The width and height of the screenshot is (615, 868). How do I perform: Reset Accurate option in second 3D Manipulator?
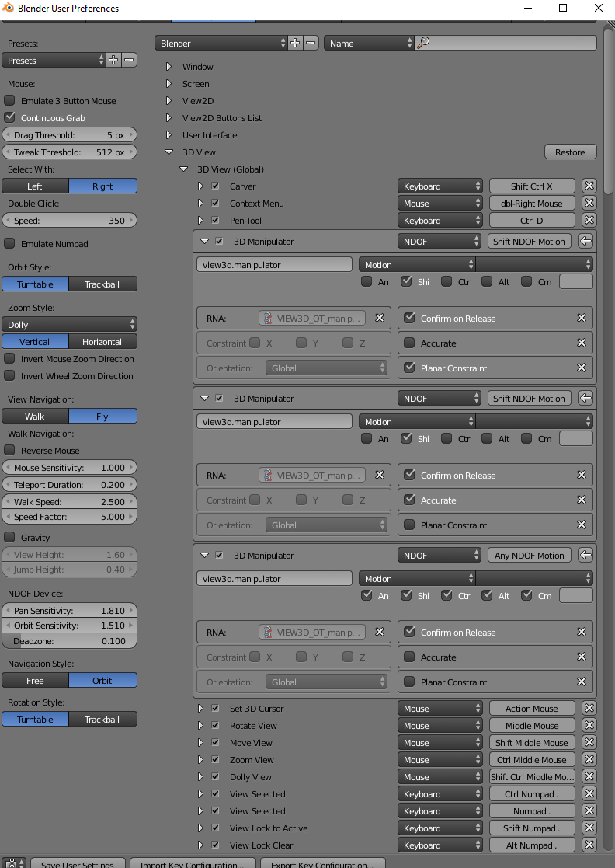pyautogui.click(x=582, y=500)
